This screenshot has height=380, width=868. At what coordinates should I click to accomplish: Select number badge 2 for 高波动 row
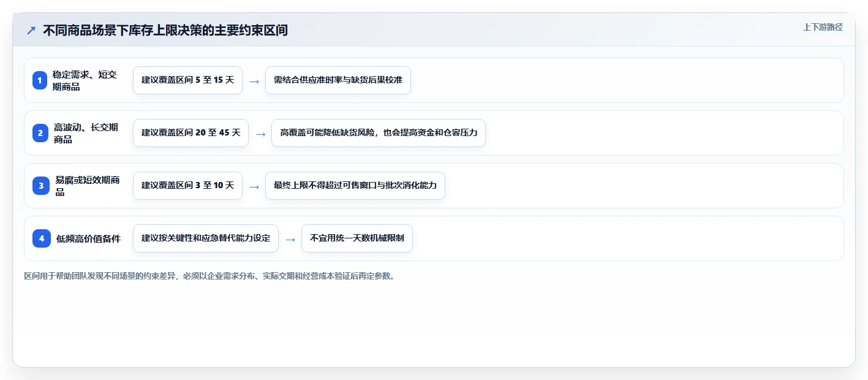coord(40,133)
